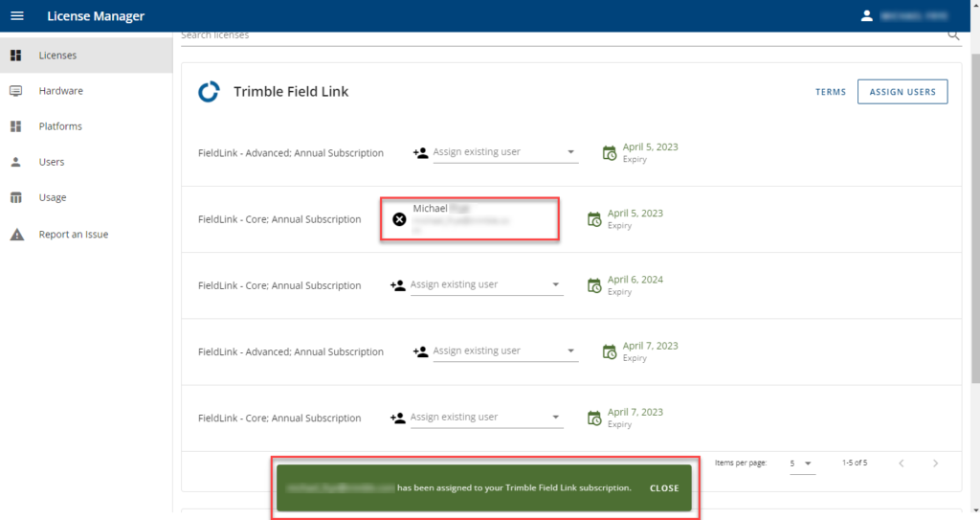Open Usage in the sidebar
The height and width of the screenshot is (520, 980).
pyautogui.click(x=86, y=197)
